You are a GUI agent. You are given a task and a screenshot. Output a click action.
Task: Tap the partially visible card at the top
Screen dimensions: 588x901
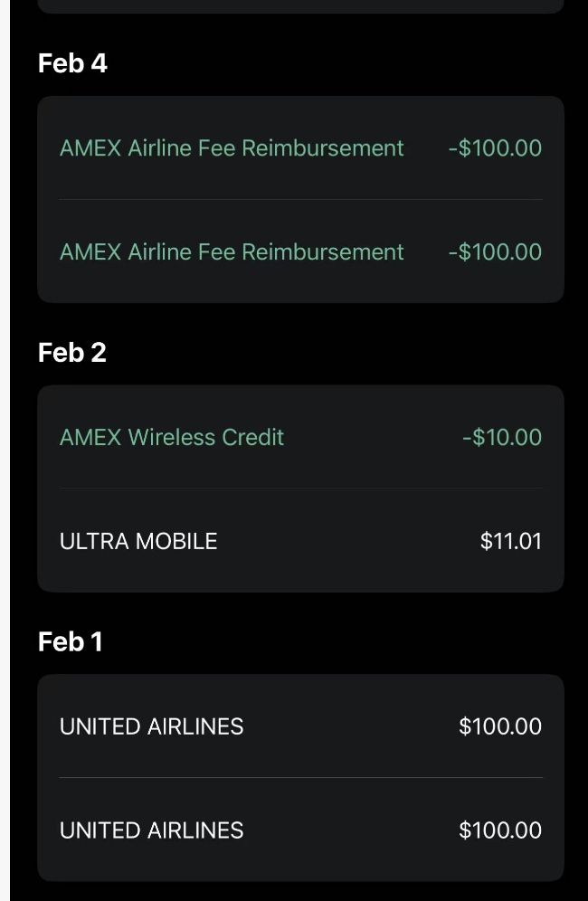300,6
